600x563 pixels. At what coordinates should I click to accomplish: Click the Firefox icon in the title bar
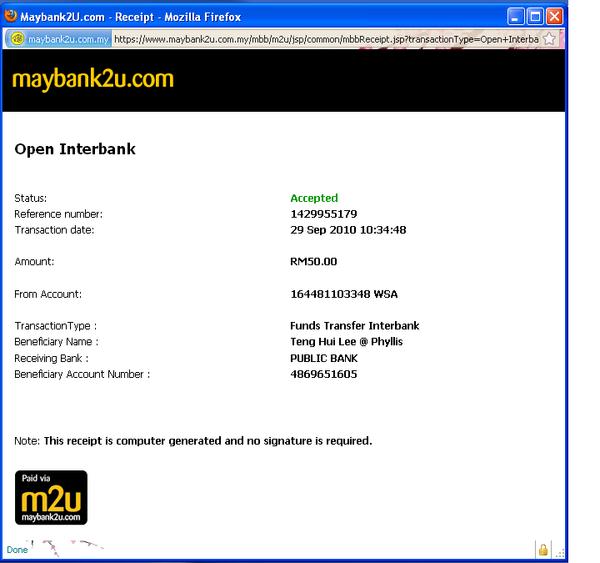click(x=11, y=16)
